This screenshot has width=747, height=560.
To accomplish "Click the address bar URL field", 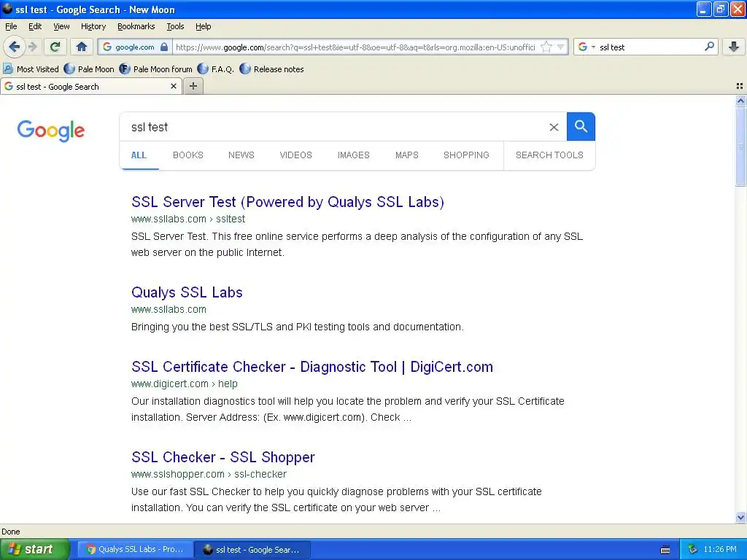I will (355, 47).
